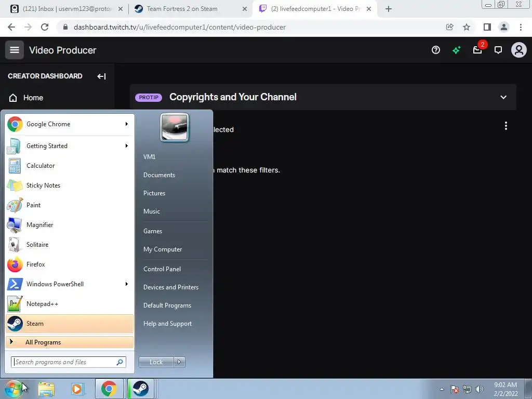This screenshot has height=399, width=532.
Task: Collapse the Creator Dashboard sidebar
Action: point(101,76)
